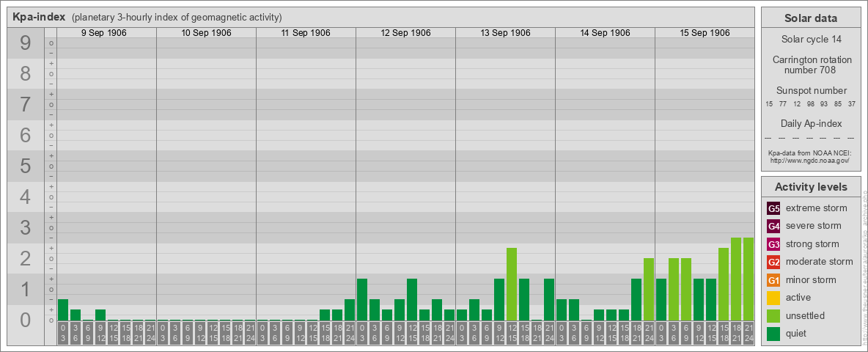Image resolution: width=868 pixels, height=352 pixels.
Task: Click the 'strong storm' legend label
Action: click(812, 244)
